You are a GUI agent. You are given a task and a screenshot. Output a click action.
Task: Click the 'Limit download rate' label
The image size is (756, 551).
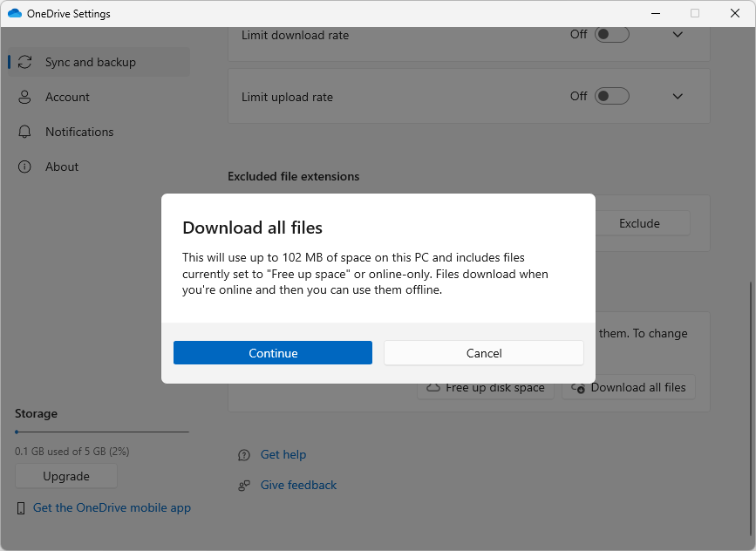(x=295, y=35)
